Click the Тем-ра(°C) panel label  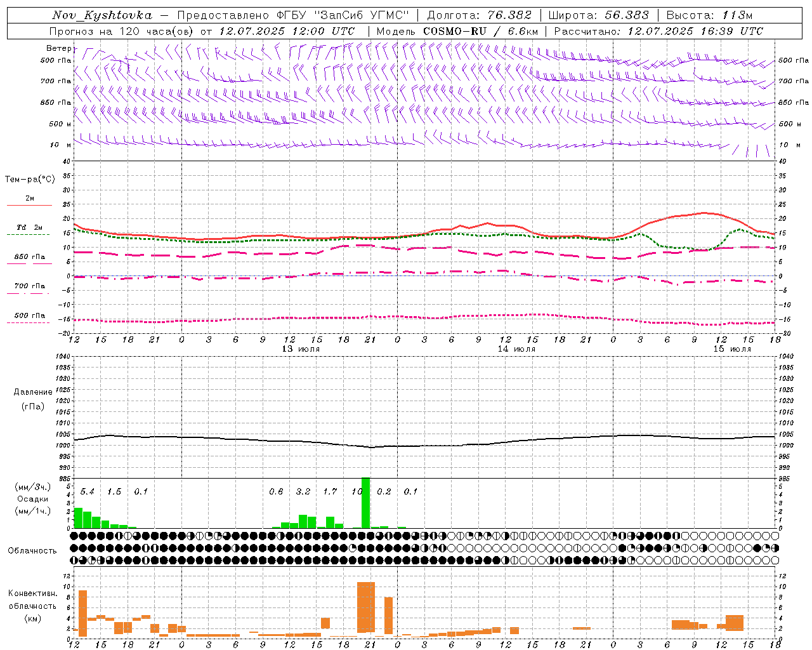[30, 180]
